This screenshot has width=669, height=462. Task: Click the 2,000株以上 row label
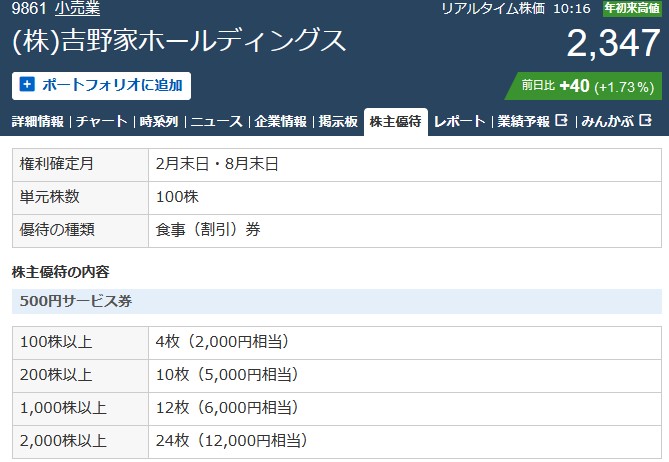[x=81, y=442]
